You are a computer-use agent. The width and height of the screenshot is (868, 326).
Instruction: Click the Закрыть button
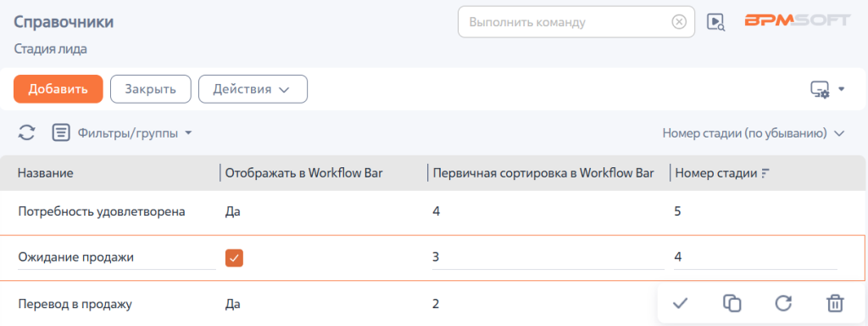(151, 89)
